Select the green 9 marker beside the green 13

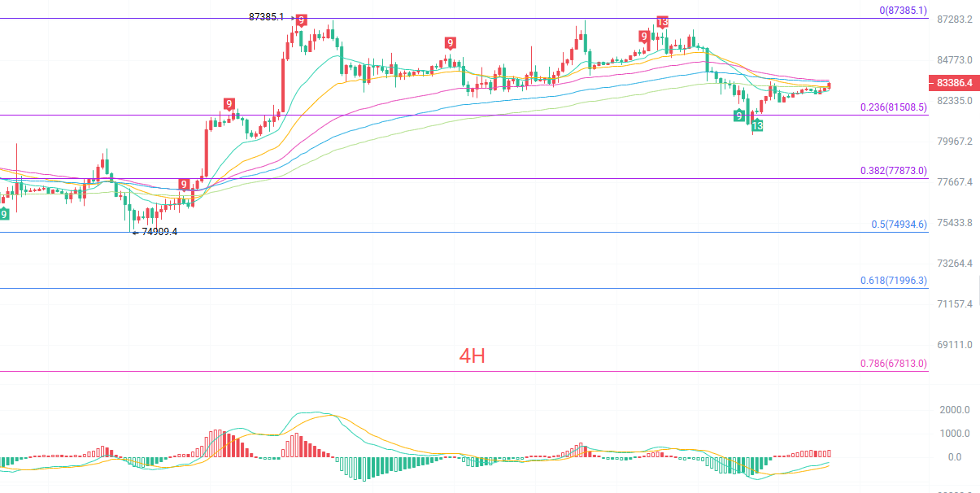tap(738, 116)
